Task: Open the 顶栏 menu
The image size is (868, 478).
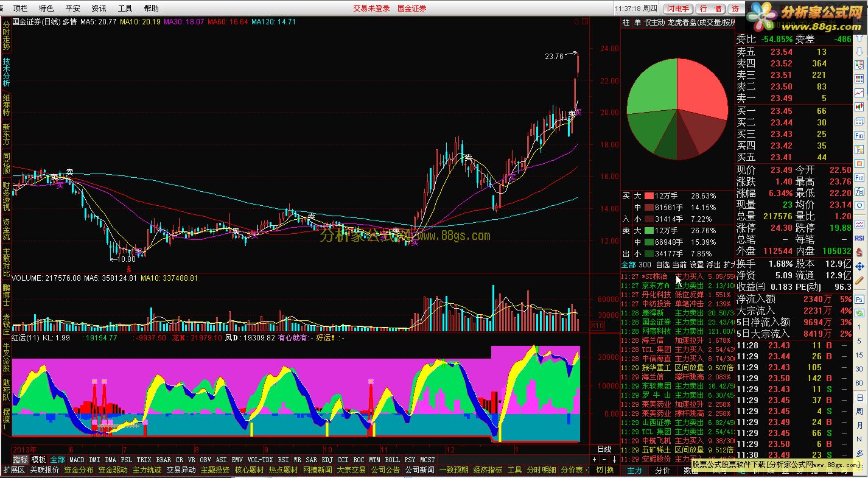Action: [x=20, y=9]
